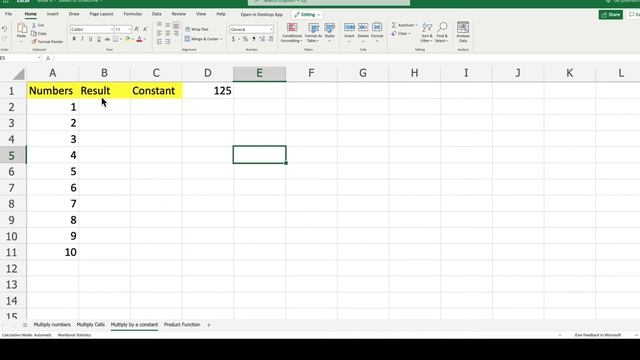
Task: Toggle Underline formatting
Action: pyautogui.click(x=90, y=39)
